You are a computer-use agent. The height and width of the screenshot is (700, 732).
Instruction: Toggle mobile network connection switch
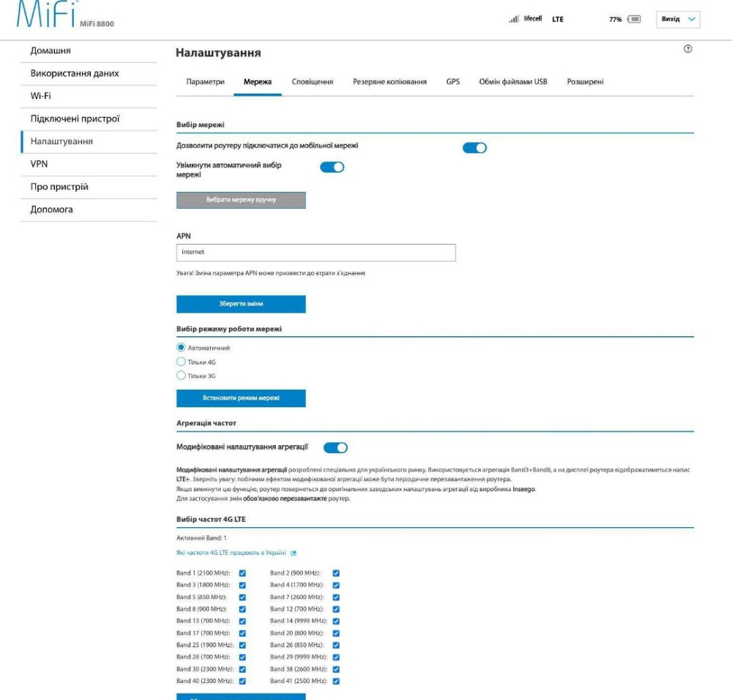[475, 148]
